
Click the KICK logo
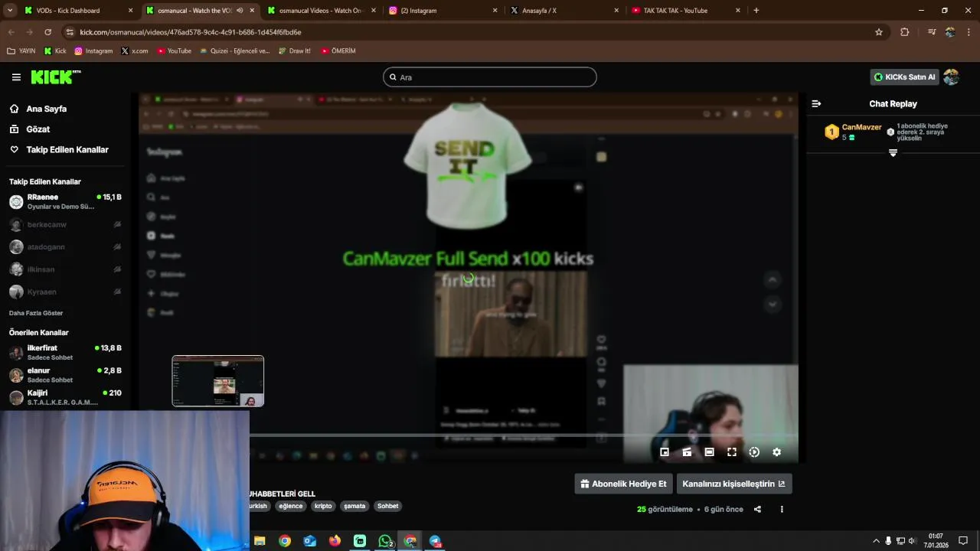click(x=55, y=77)
